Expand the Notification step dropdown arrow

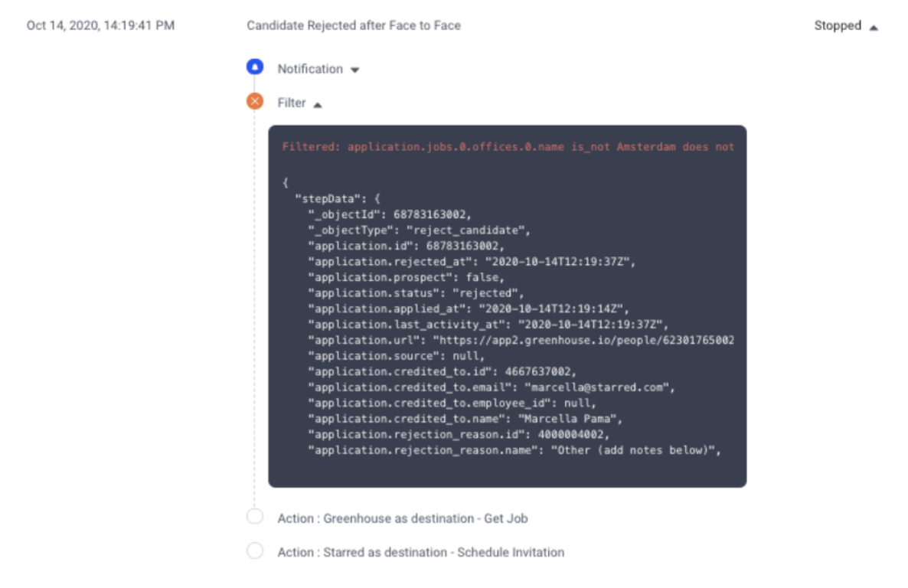[x=355, y=70]
